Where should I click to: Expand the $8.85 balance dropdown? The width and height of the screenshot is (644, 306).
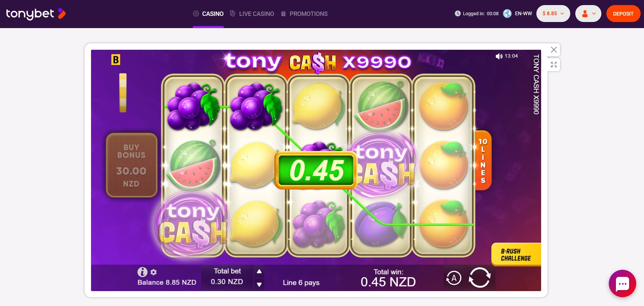click(x=553, y=14)
